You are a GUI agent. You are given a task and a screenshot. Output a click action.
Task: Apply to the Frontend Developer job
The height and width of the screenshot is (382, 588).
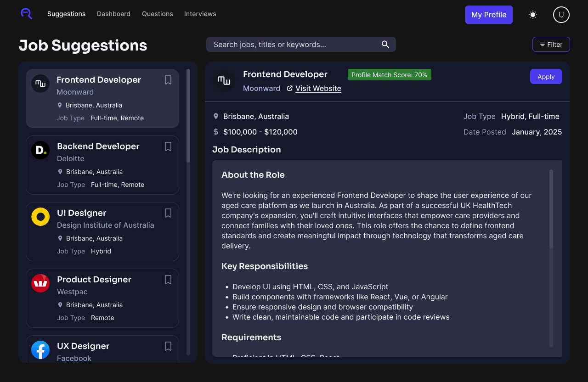tap(546, 76)
